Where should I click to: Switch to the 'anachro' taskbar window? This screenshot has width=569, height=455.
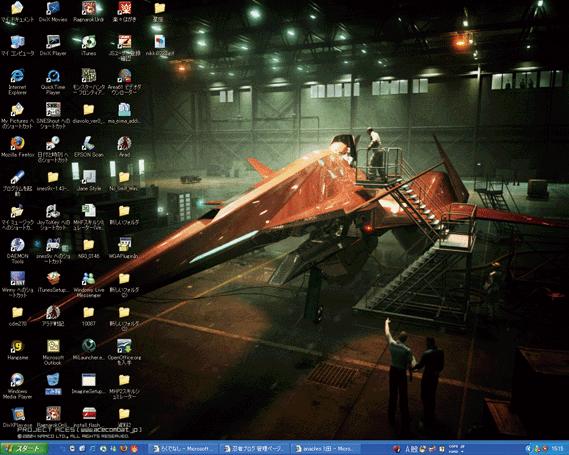point(326,449)
